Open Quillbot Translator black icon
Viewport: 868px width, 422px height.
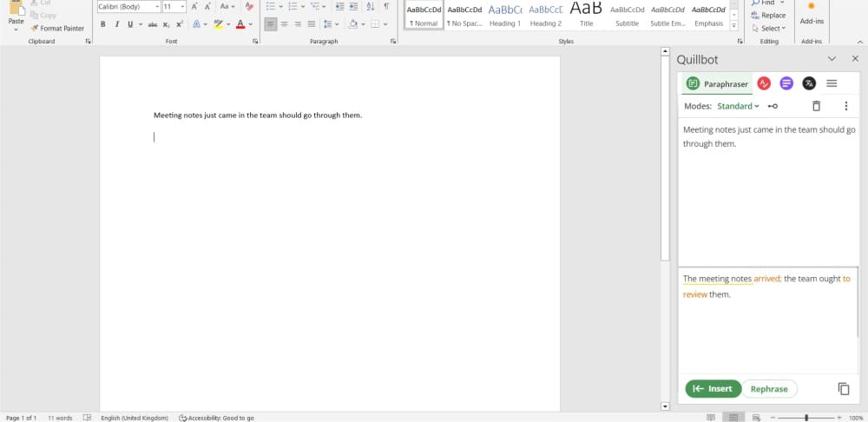[809, 83]
